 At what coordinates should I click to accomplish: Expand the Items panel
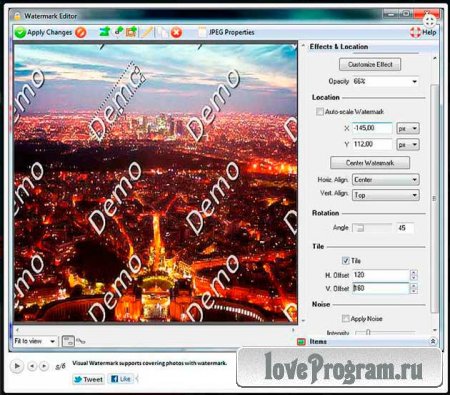[x=433, y=341]
